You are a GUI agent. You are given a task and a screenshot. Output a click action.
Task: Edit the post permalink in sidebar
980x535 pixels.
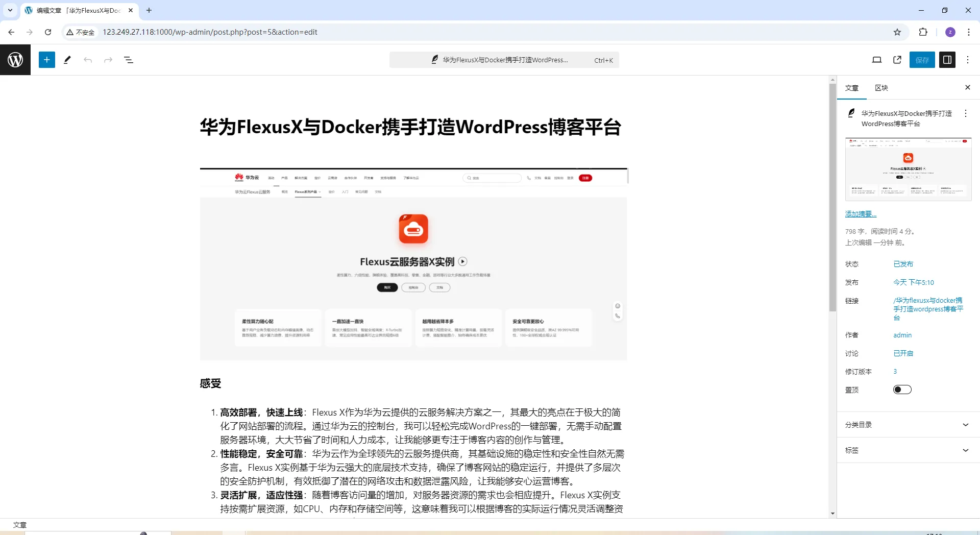(928, 309)
